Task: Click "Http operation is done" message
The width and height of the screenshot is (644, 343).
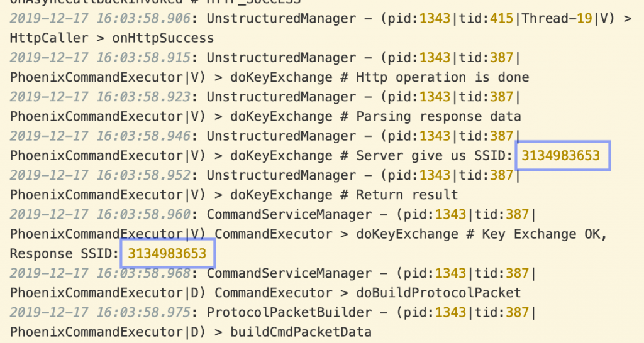Action: [442, 77]
